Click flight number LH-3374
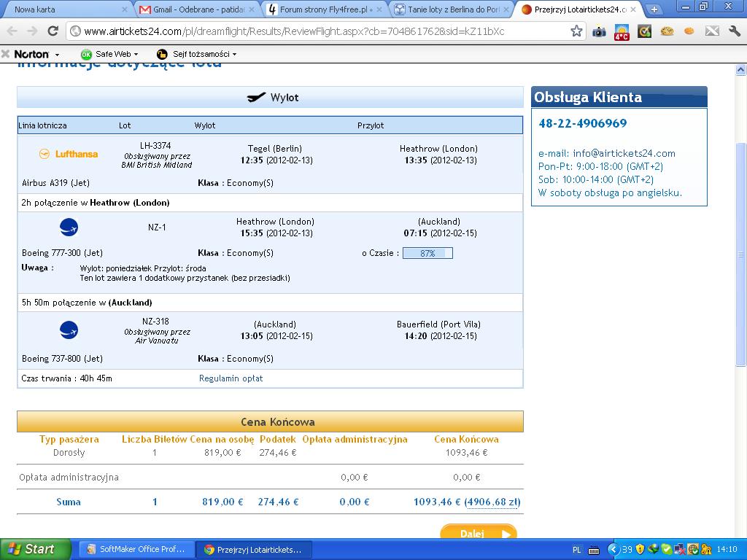This screenshot has height=560, width=747. tap(155, 146)
